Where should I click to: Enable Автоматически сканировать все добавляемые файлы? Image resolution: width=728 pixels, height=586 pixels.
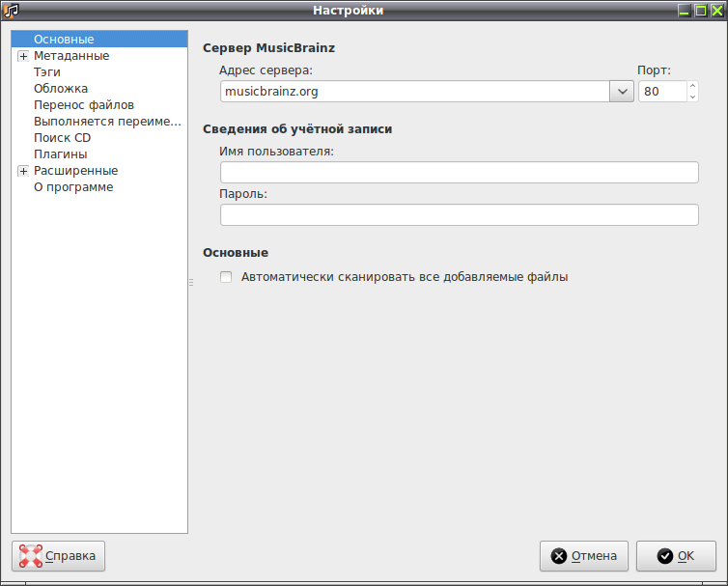click(226, 277)
